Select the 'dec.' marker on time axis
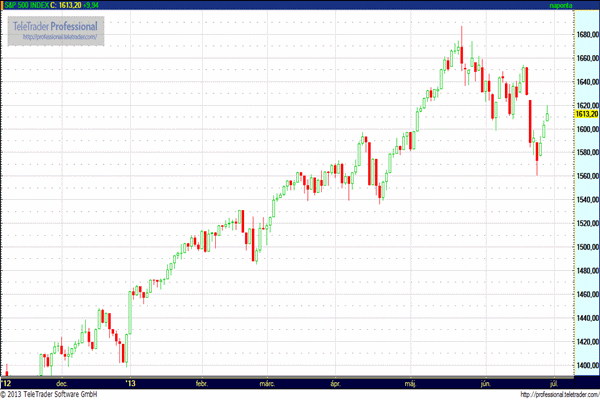 (x=62, y=383)
